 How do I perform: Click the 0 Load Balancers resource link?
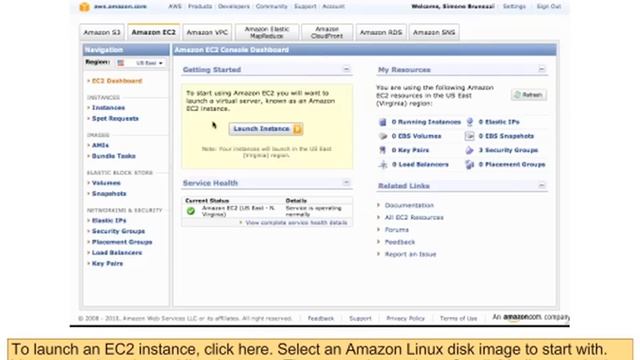click(420, 164)
